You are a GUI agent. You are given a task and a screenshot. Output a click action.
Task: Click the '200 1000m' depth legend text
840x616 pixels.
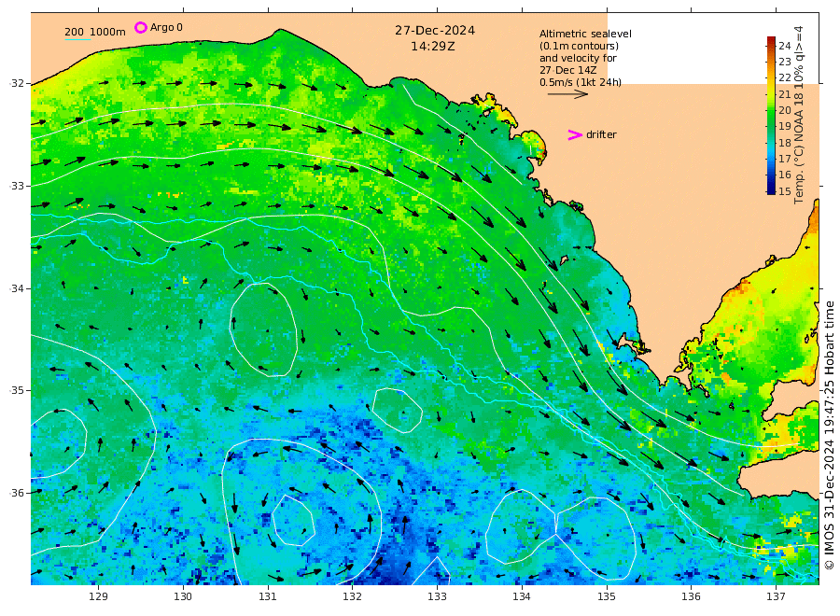pyautogui.click(x=95, y=32)
